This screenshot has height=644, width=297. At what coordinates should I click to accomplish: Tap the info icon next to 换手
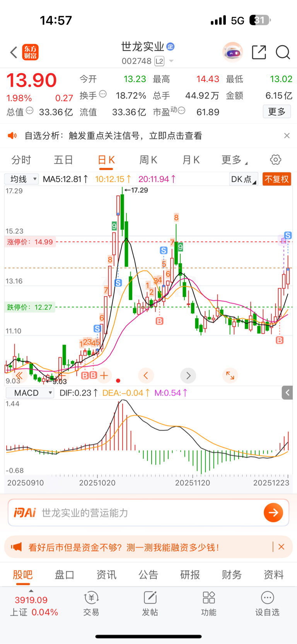click(102, 94)
